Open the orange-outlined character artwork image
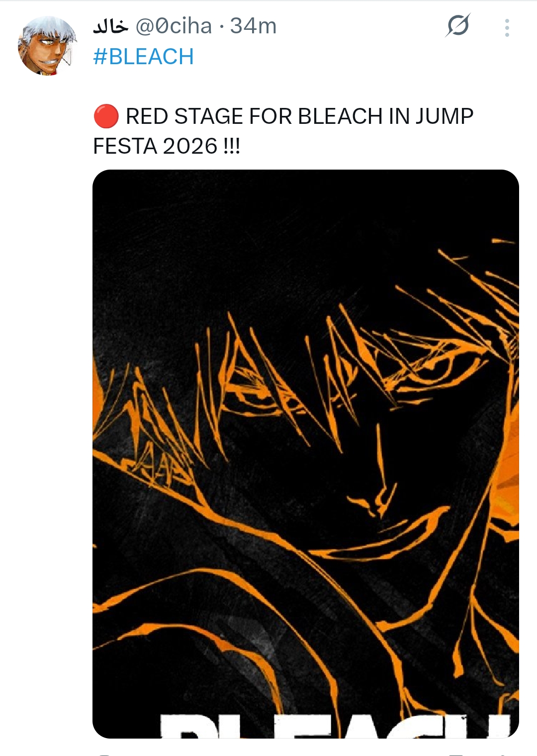Image resolution: width=537 pixels, height=756 pixels. (306, 454)
